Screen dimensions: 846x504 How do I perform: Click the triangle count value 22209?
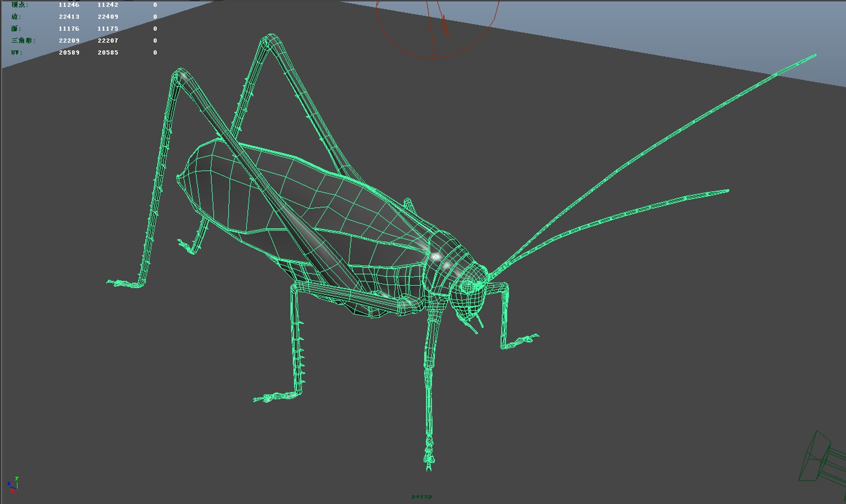(69, 41)
